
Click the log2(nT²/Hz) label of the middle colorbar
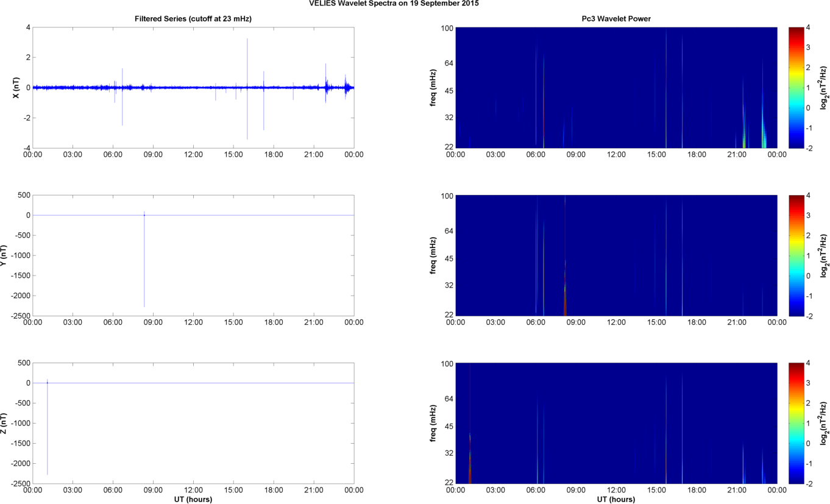pyautogui.click(x=824, y=255)
